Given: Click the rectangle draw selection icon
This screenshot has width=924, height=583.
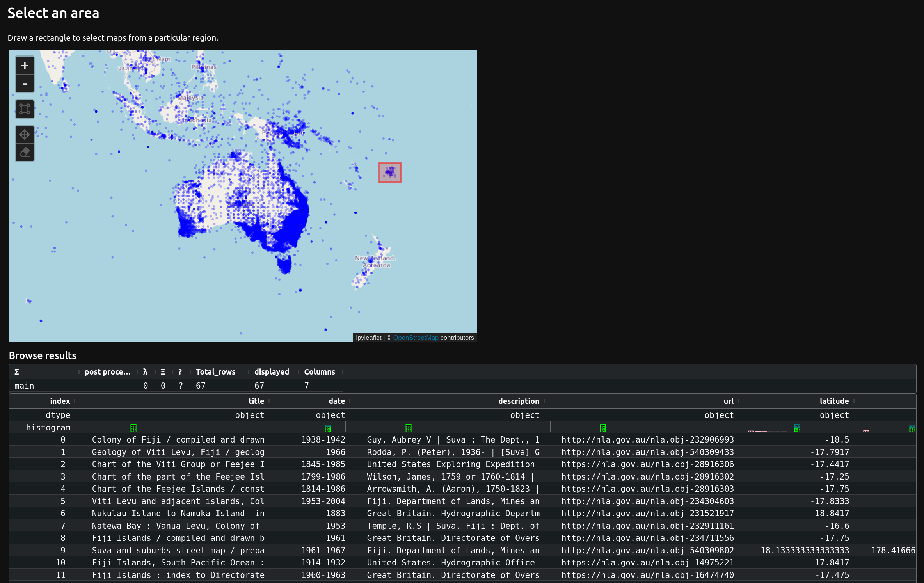Looking at the screenshot, I should 24,109.
